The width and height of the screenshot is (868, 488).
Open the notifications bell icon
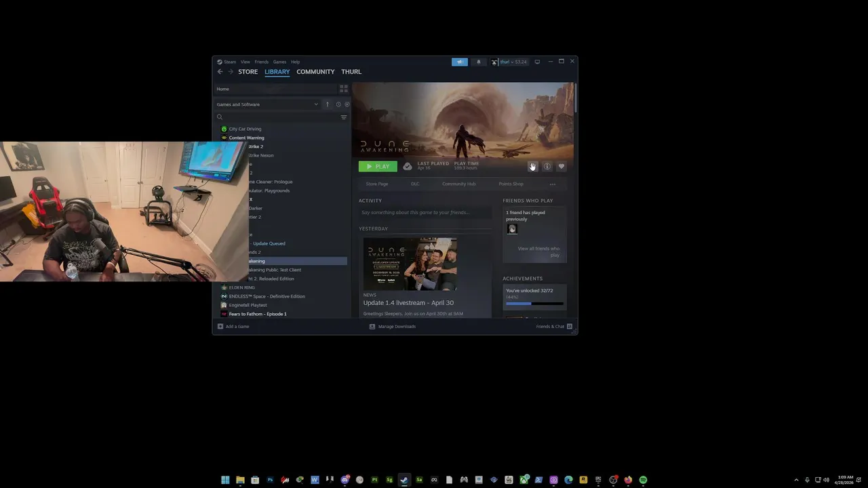tap(479, 62)
